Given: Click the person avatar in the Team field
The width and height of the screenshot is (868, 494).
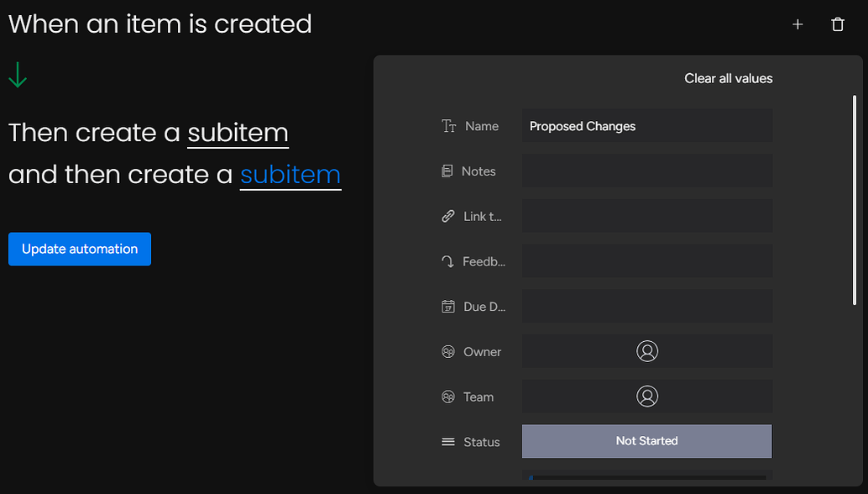Looking at the screenshot, I should point(646,396).
